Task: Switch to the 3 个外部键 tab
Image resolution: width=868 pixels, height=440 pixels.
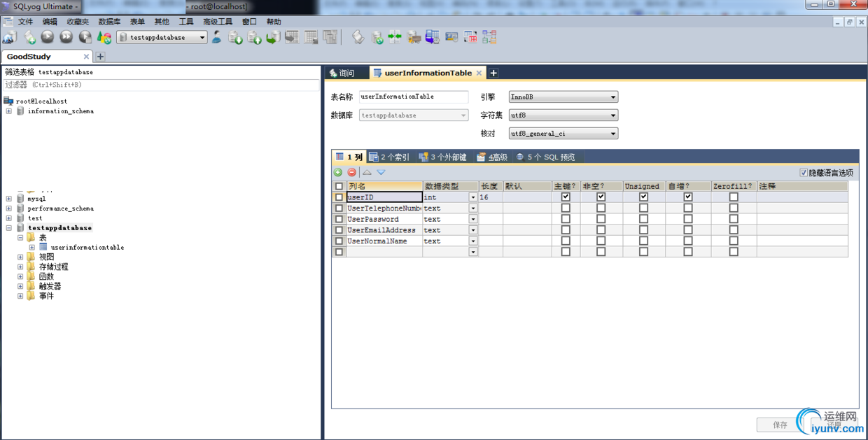Action: (x=442, y=157)
